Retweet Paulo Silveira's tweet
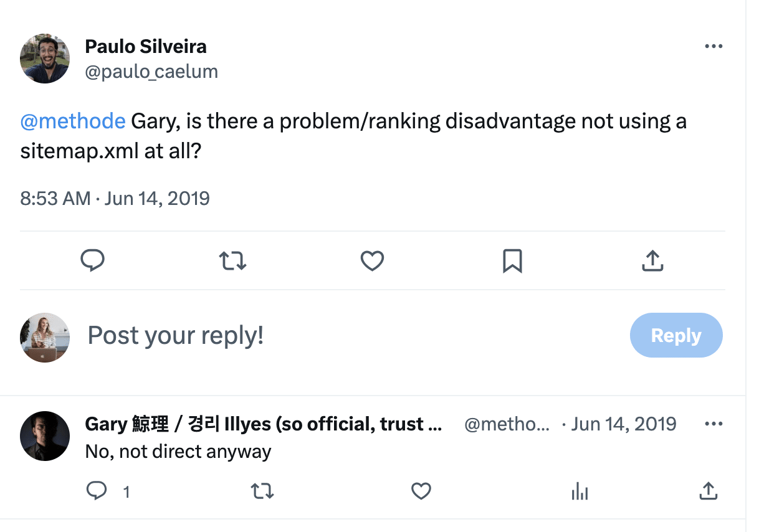 coord(232,260)
